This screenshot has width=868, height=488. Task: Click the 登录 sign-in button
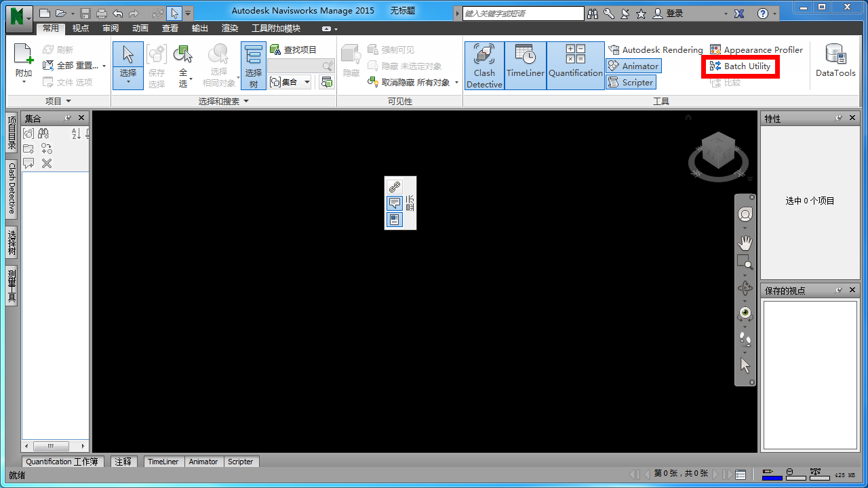(668, 14)
